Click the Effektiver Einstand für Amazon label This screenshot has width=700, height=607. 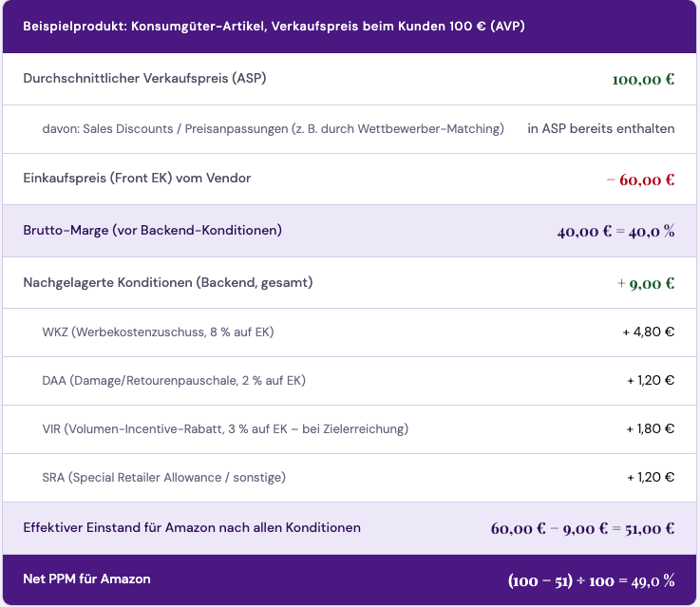click(192, 527)
